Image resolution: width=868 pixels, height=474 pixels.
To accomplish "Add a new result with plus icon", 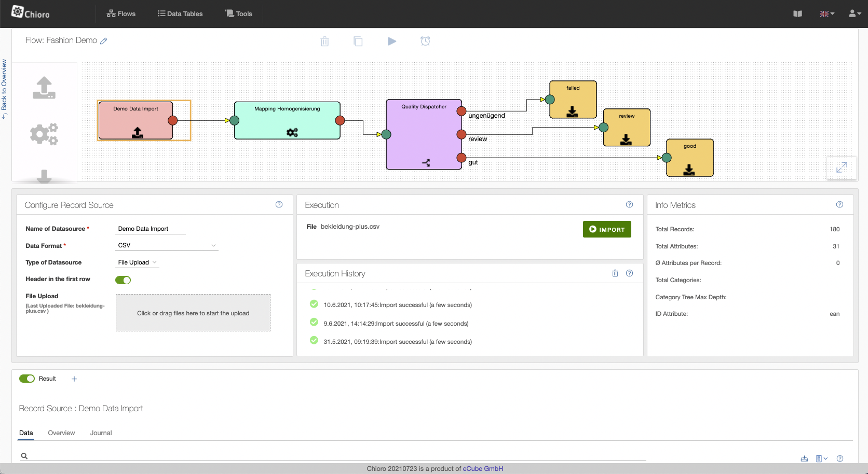I will pos(74,379).
